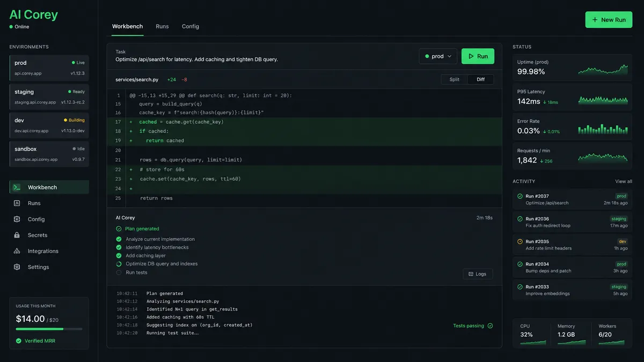Click the Memory 1.2 GB metric card

(572, 334)
